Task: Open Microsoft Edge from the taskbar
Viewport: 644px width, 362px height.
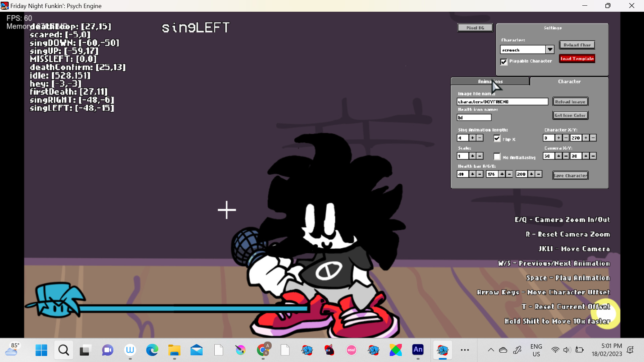Action: pyautogui.click(x=152, y=350)
